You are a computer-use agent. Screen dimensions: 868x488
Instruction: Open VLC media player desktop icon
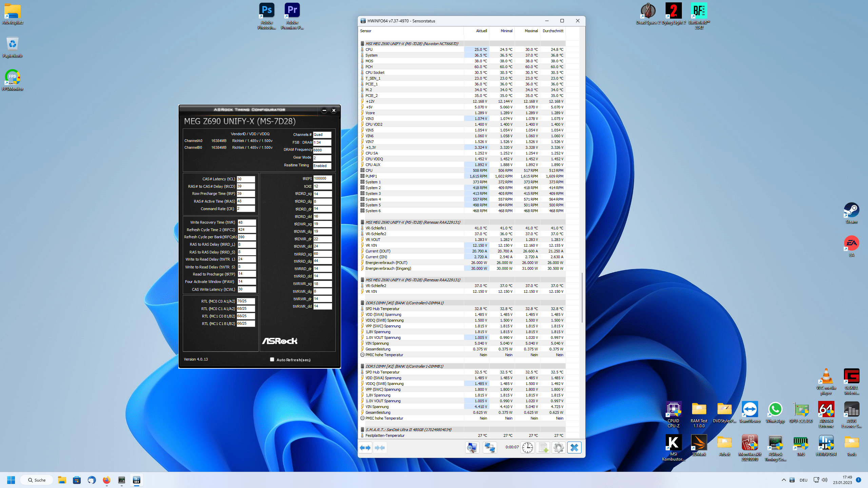point(826,381)
